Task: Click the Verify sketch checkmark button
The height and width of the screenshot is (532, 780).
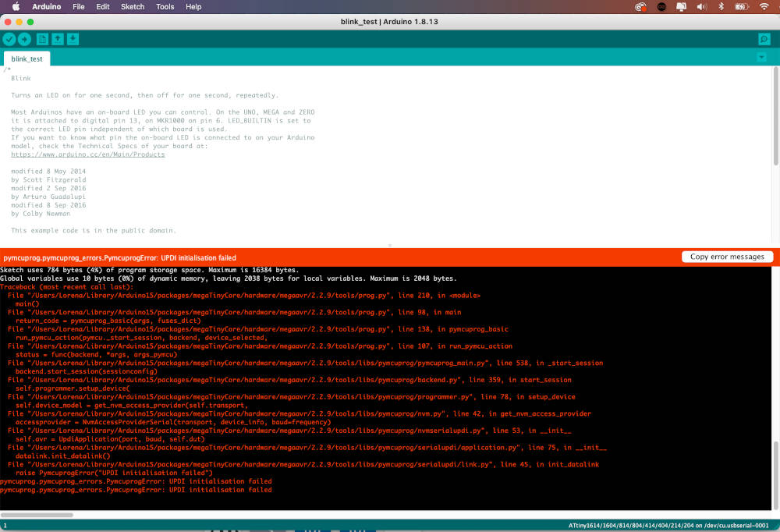Action: point(9,39)
